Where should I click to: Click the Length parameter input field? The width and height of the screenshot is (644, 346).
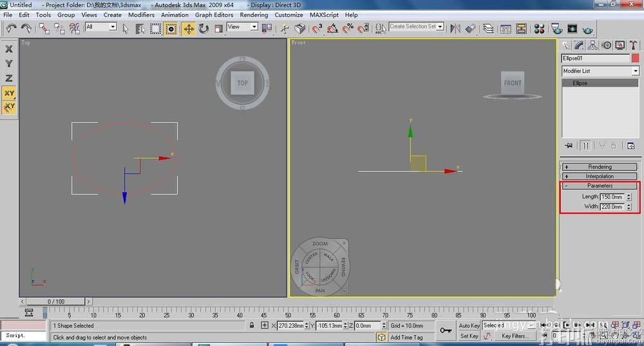pos(612,197)
